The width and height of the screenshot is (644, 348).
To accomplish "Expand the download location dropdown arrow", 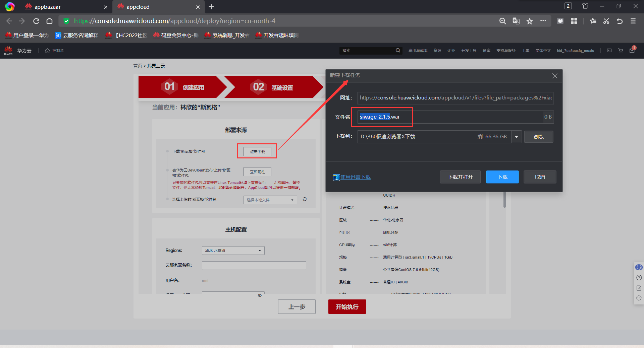I will click(517, 137).
